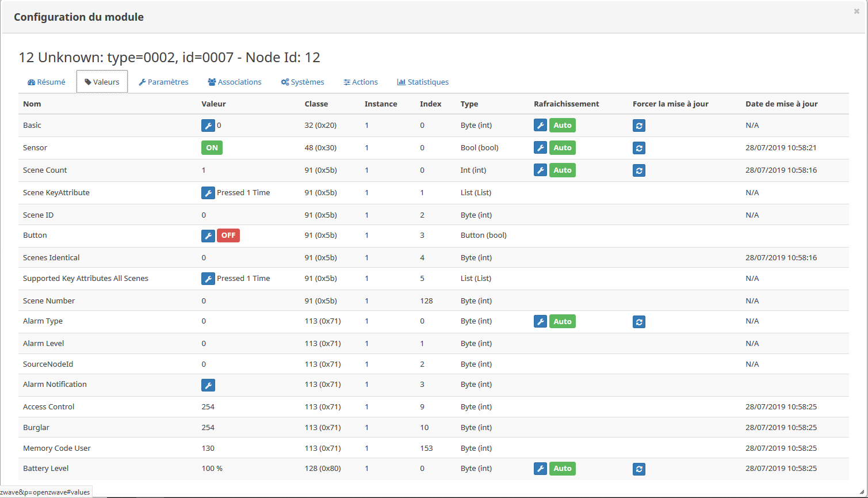Click the 128 (0x80) class cell
The image size is (868, 498).
(323, 469)
